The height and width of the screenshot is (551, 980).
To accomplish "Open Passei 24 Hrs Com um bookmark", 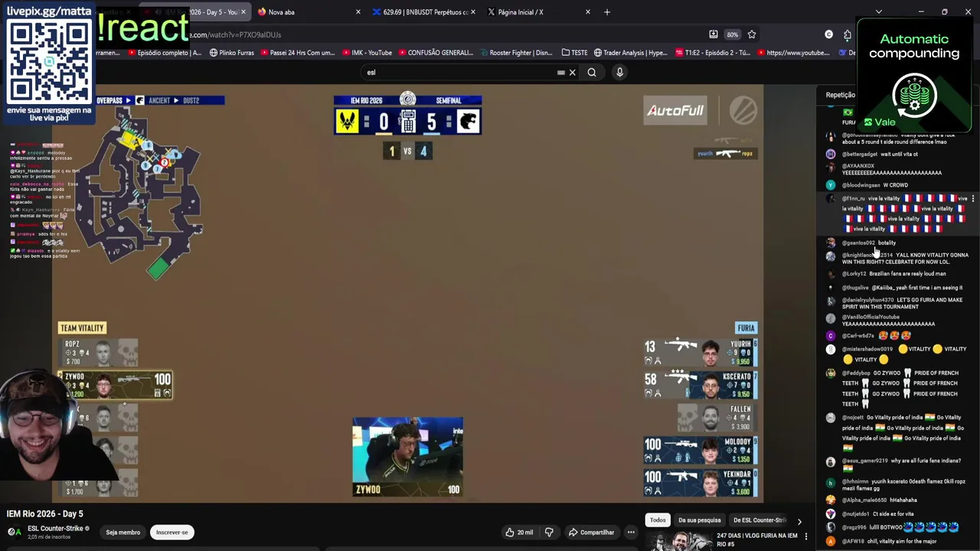I will 298,53.
